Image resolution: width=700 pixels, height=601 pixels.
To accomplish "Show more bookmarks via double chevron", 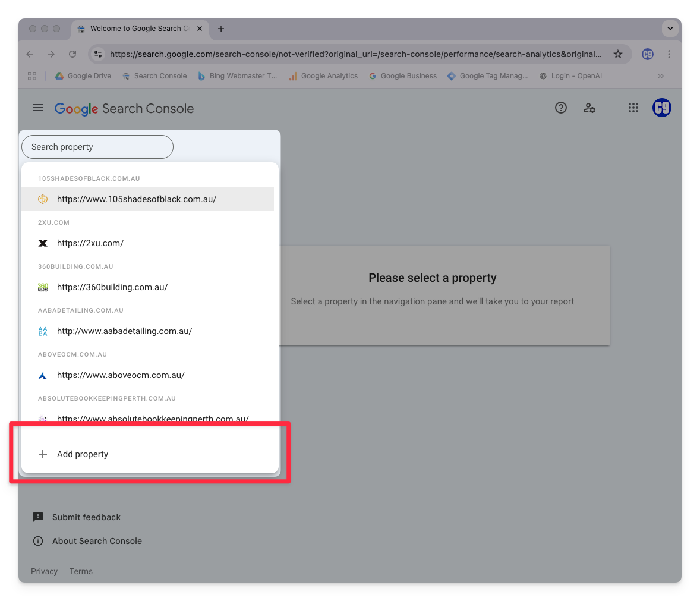I will (660, 76).
